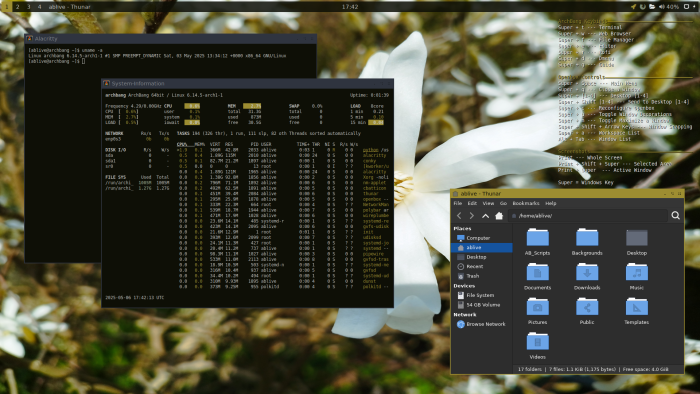Mount the 54 GB Volume device
700x394 pixels.
[482, 305]
